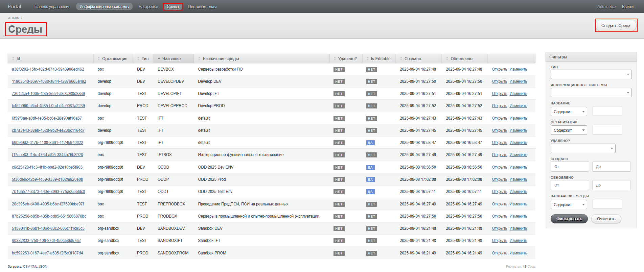The width and height of the screenshot is (644, 272).
Task: Sort table by Тип column
Action: click(145, 58)
